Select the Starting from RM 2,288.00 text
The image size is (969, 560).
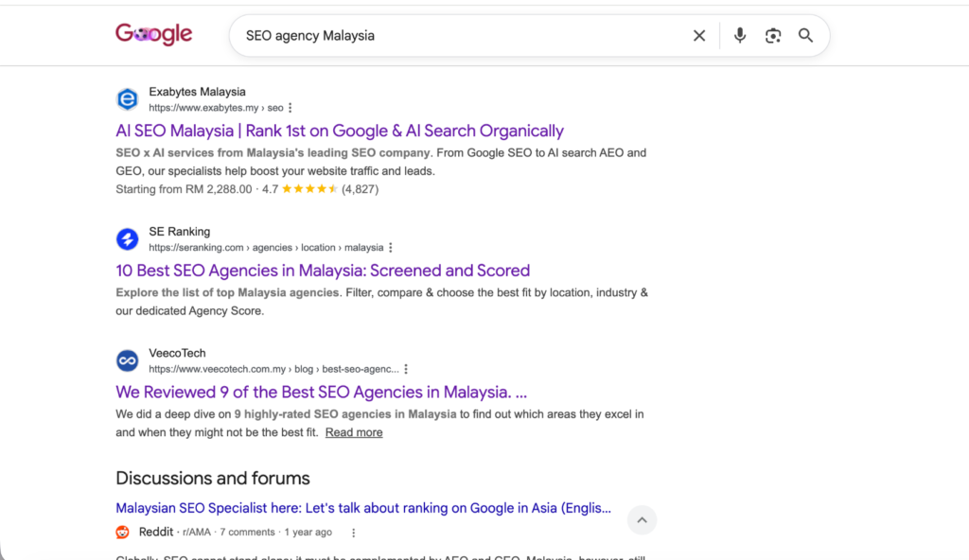(x=184, y=189)
